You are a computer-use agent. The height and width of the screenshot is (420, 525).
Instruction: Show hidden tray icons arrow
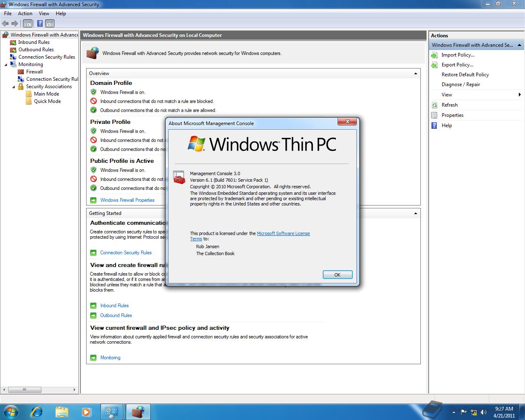tap(454, 412)
